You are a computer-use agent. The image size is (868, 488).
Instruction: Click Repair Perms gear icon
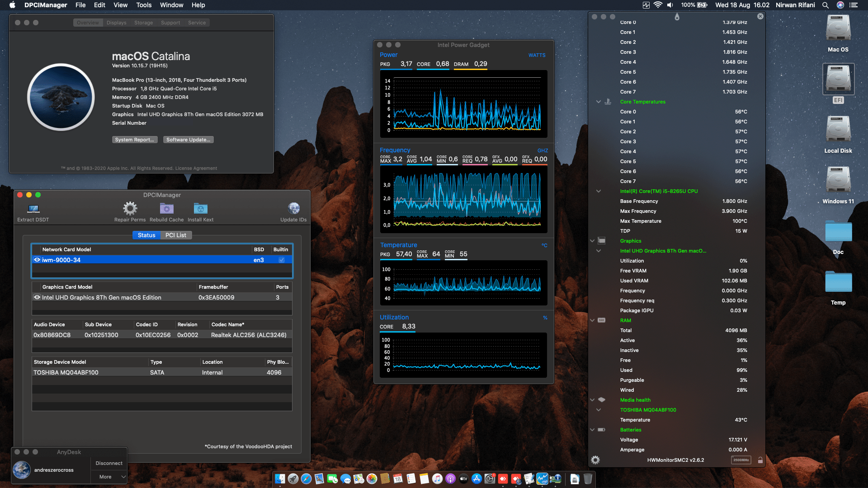[x=130, y=208]
